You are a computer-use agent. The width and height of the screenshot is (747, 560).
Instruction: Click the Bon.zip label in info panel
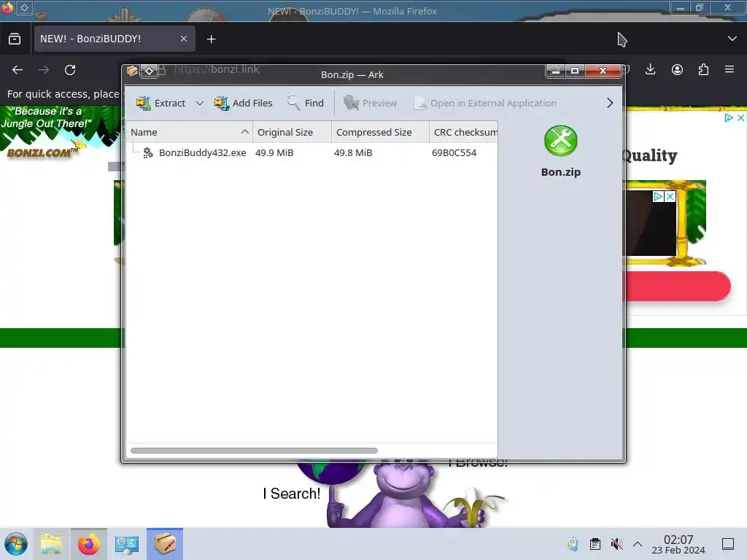561,172
